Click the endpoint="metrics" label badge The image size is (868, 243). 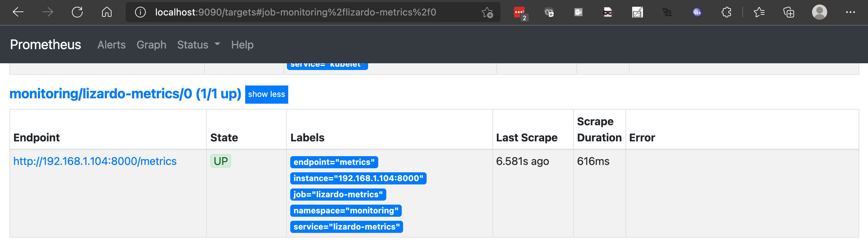tap(334, 162)
